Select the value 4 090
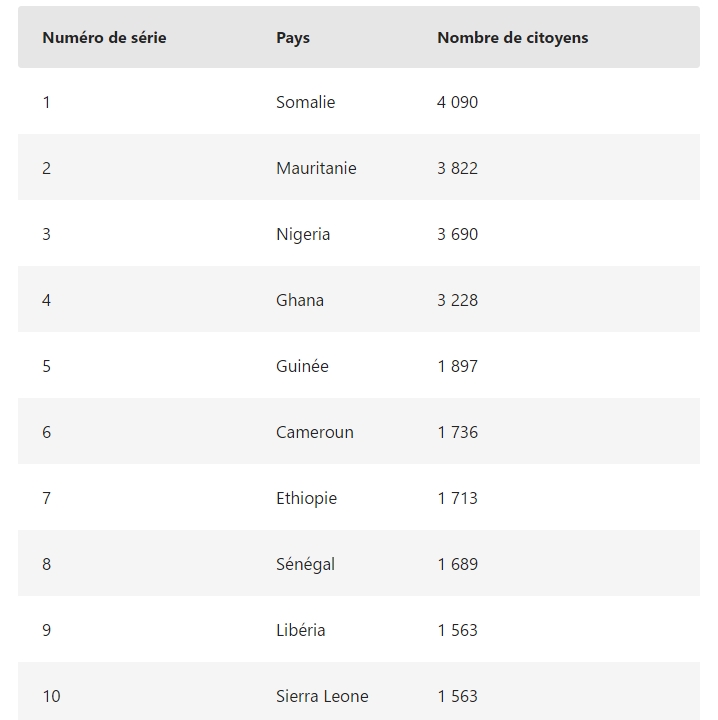The image size is (718, 720). tap(457, 102)
